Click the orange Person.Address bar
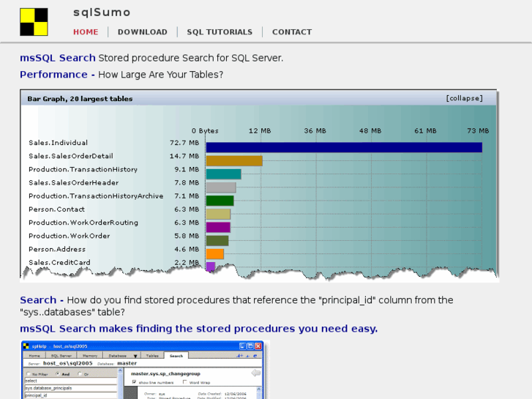The height and width of the screenshot is (399, 532). click(214, 253)
